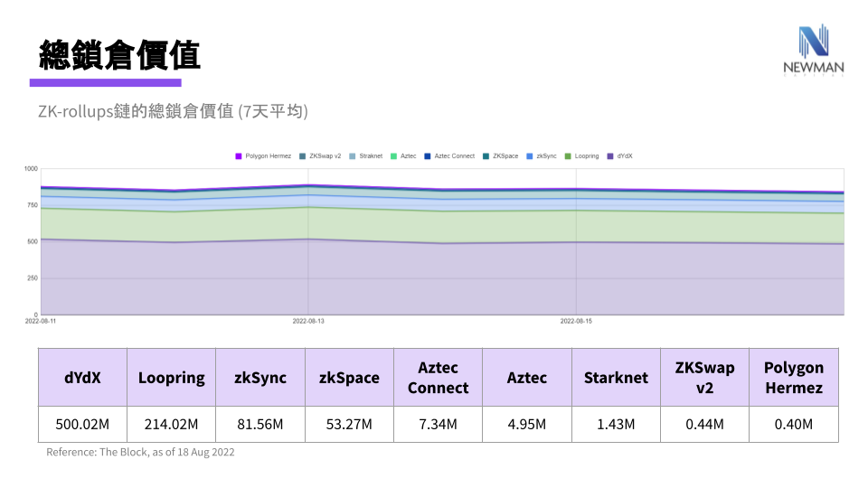868x488 pixels.
Task: Click the zkSpace table header cell
Action: (349, 378)
